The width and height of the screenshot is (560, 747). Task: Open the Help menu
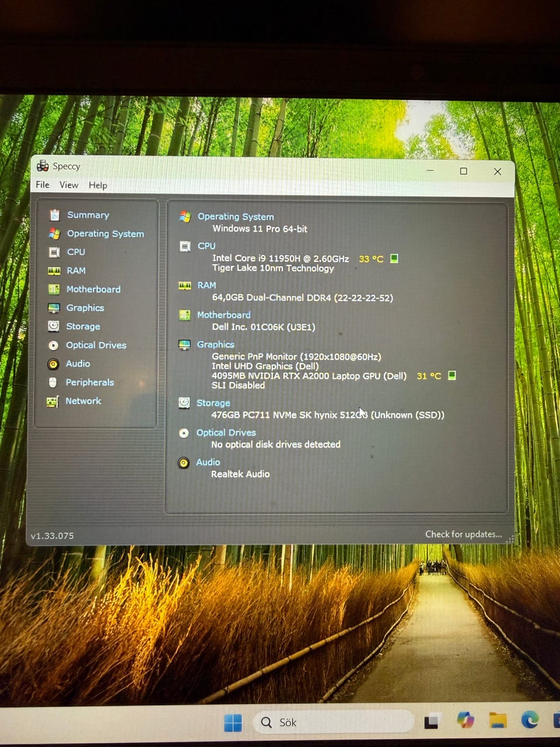click(98, 185)
